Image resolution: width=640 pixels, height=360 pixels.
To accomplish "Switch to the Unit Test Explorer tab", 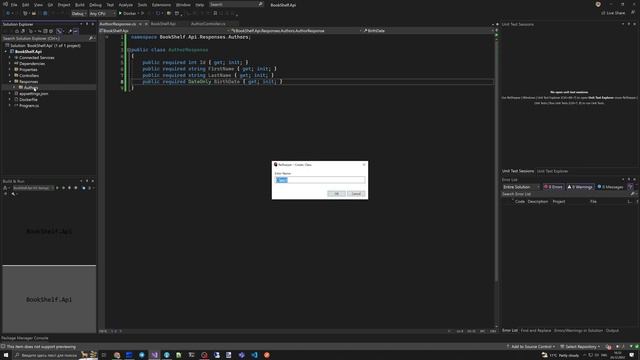I will (x=552, y=171).
